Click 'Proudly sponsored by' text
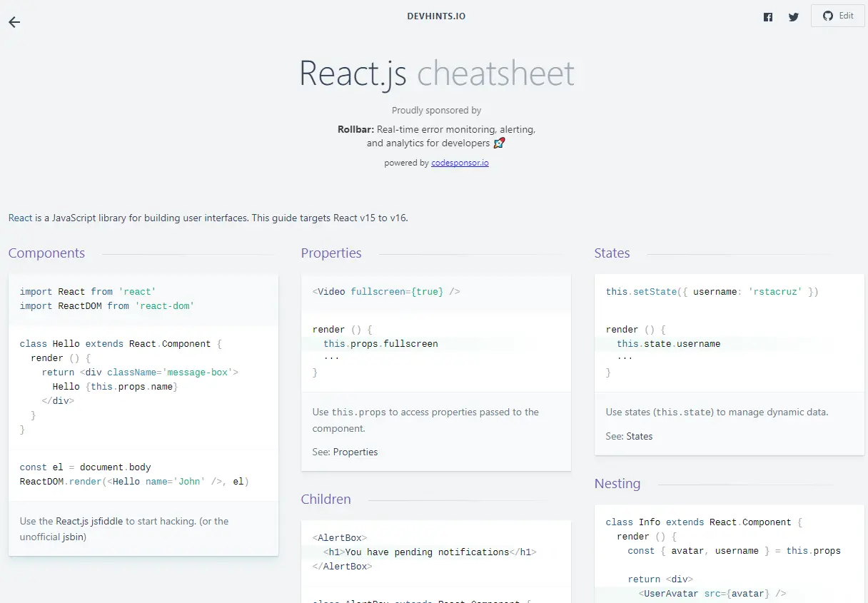The height and width of the screenshot is (603, 868). click(436, 111)
